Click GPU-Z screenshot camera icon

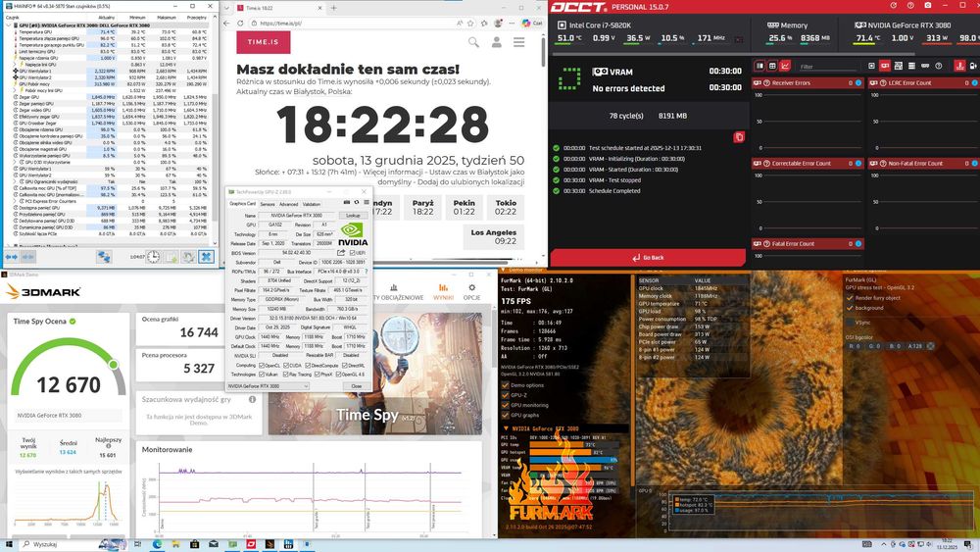(x=347, y=203)
